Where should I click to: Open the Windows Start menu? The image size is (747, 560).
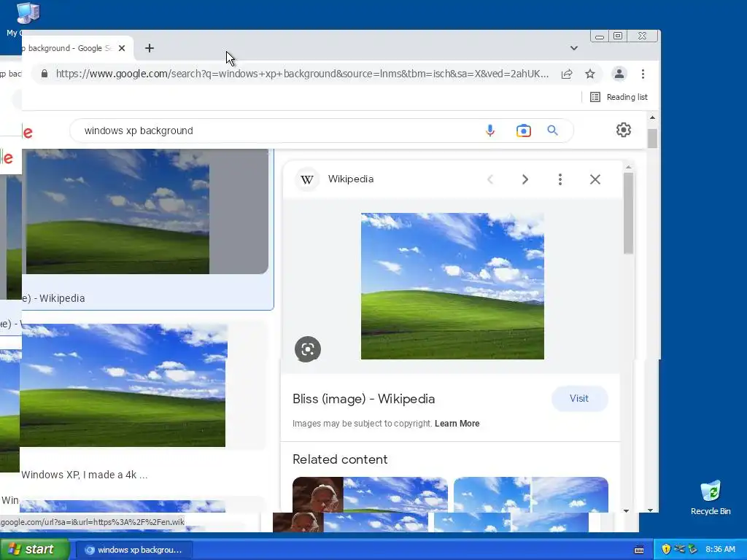[35, 550]
